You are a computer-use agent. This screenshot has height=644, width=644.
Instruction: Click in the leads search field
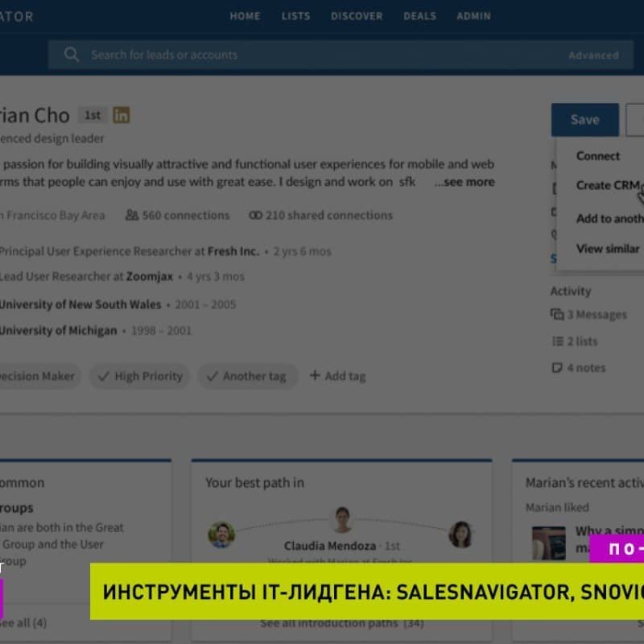(x=341, y=55)
